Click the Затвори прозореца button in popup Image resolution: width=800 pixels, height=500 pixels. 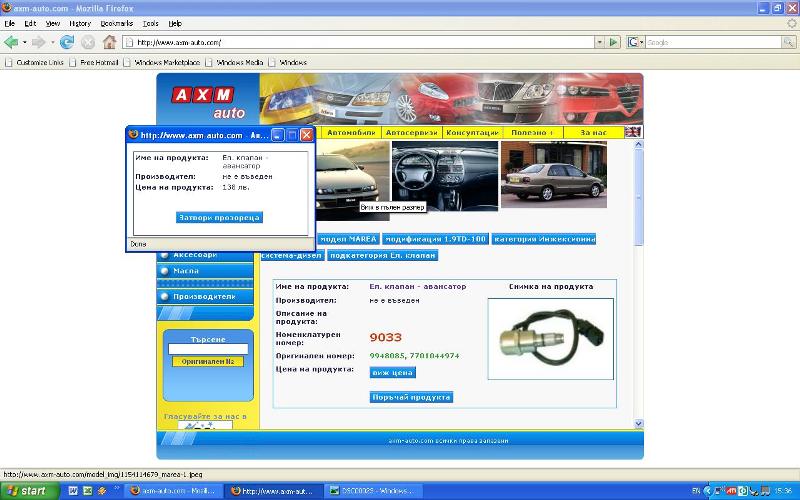click(x=219, y=217)
